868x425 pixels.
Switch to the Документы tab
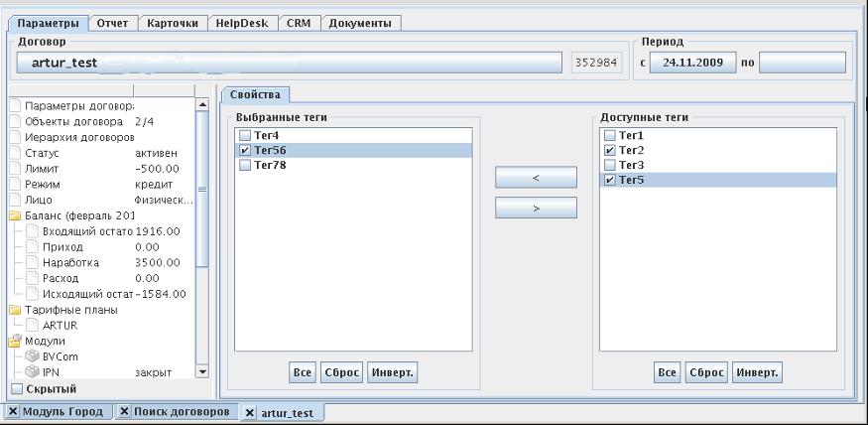(360, 23)
